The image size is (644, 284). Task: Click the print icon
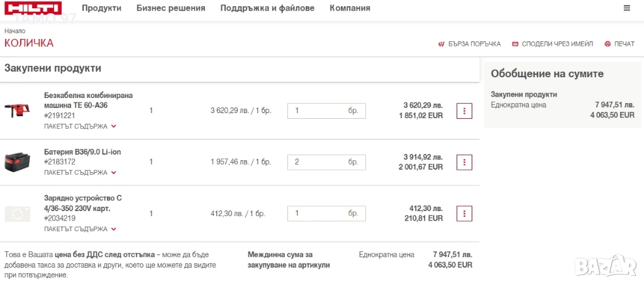coord(608,44)
